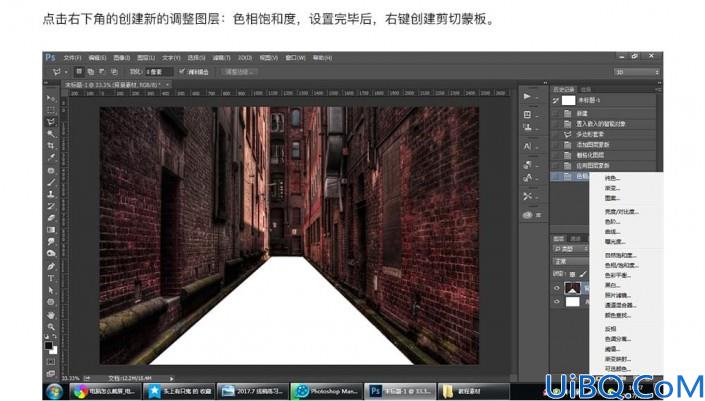Image resolution: width=705 pixels, height=401 pixels.
Task: Toggle Quick Mask mode icon
Action: point(51,362)
